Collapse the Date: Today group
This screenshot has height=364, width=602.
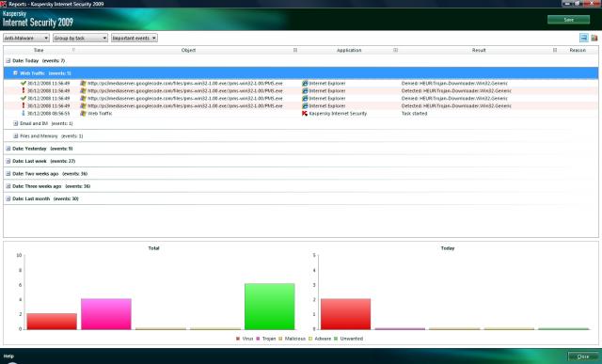pyautogui.click(x=8, y=60)
